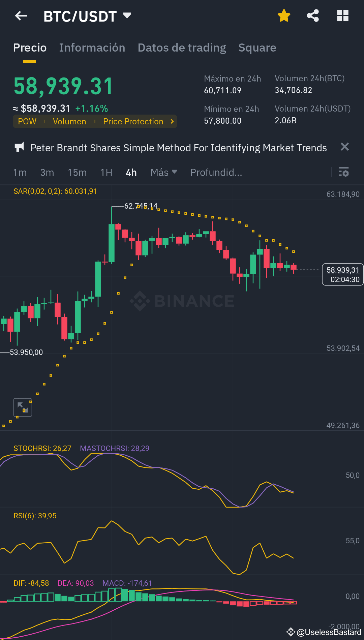The image size is (364, 640).
Task: Tap the share icon
Action: [313, 16]
